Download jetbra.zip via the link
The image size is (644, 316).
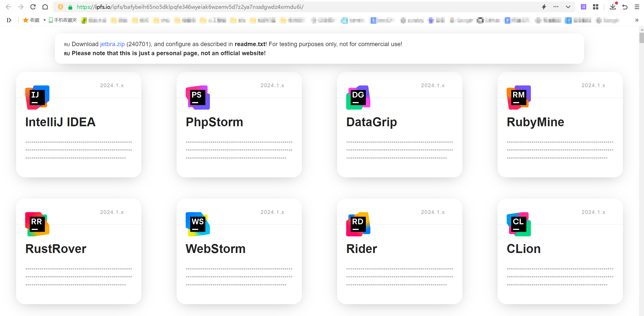tap(112, 44)
